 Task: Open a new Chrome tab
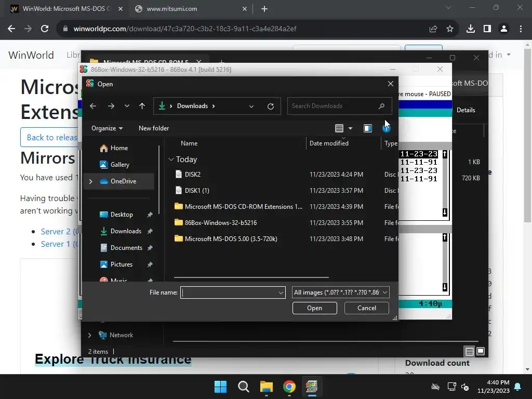click(264, 9)
